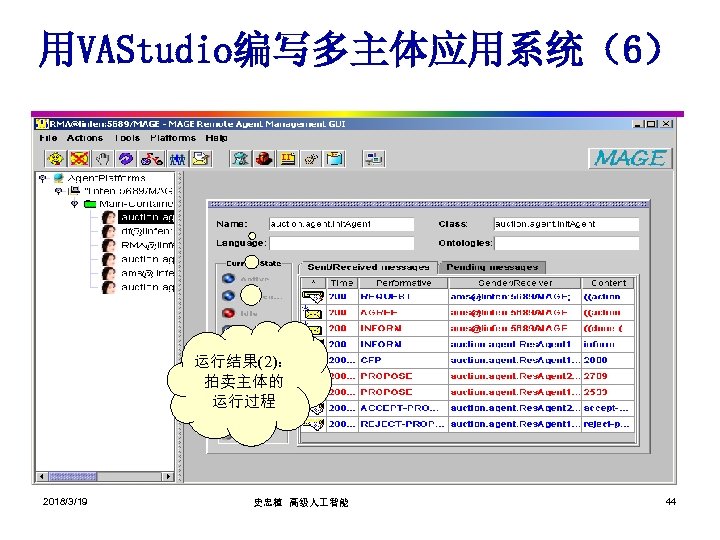Click the CFP performative cell
Screen dimensions: 720x540
(x=403, y=360)
